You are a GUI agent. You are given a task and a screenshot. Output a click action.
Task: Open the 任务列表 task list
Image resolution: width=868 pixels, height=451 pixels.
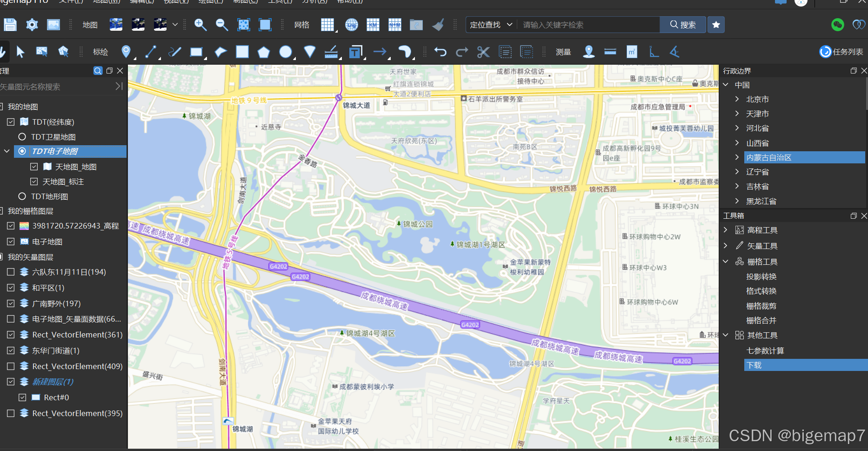tap(841, 52)
